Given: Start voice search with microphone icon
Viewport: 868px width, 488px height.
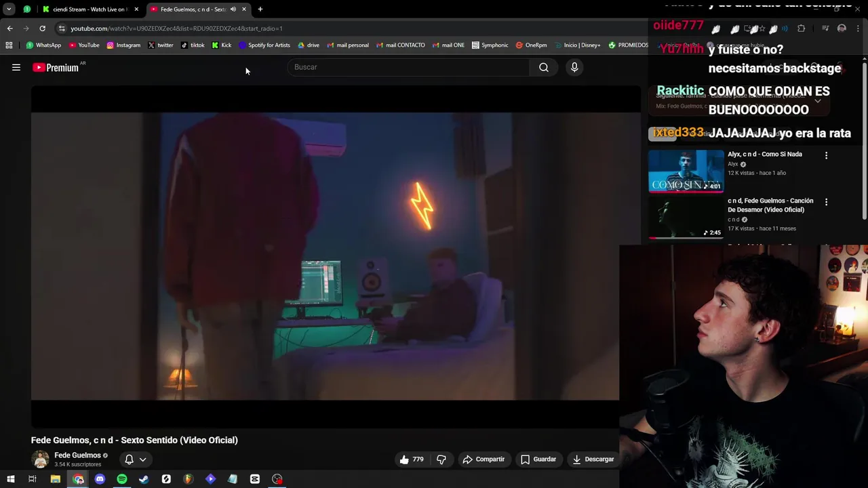Looking at the screenshot, I should coord(574,67).
